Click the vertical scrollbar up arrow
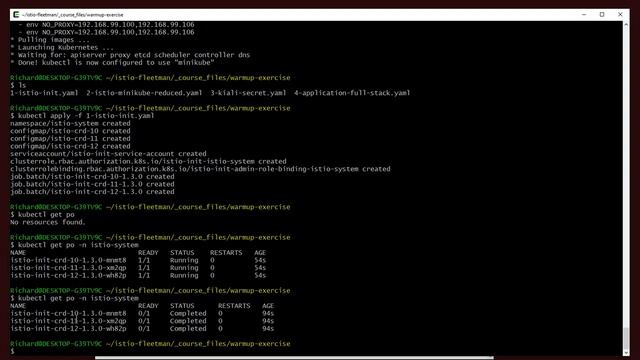The width and height of the screenshot is (640, 360). pyautogui.click(x=626, y=24)
